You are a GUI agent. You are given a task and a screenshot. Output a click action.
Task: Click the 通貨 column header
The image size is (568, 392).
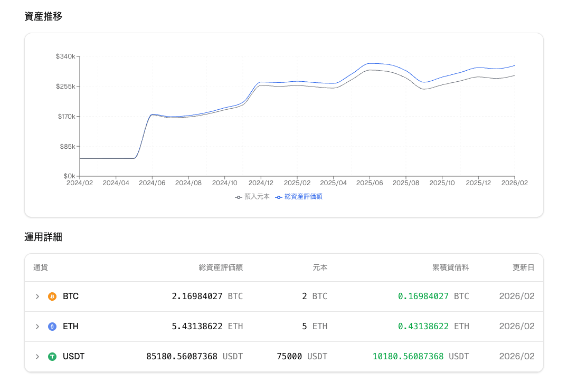pos(41,267)
